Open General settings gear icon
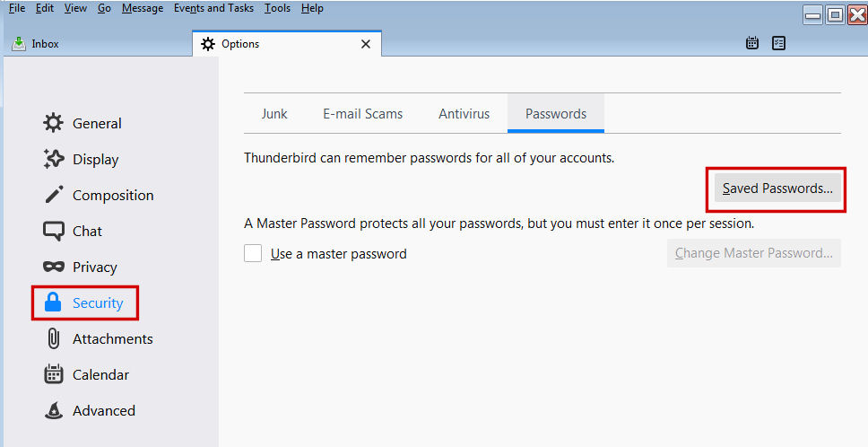This screenshot has height=447, width=868. [x=54, y=123]
